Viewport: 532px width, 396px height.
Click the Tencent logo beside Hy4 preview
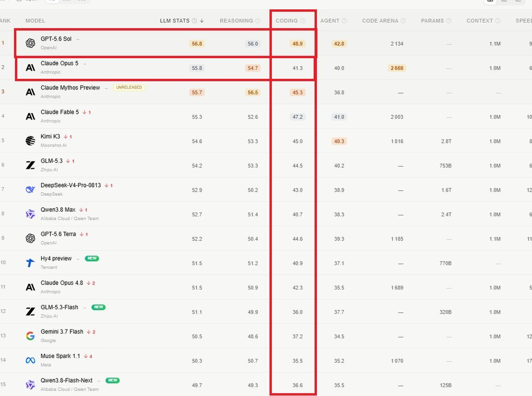point(31,263)
